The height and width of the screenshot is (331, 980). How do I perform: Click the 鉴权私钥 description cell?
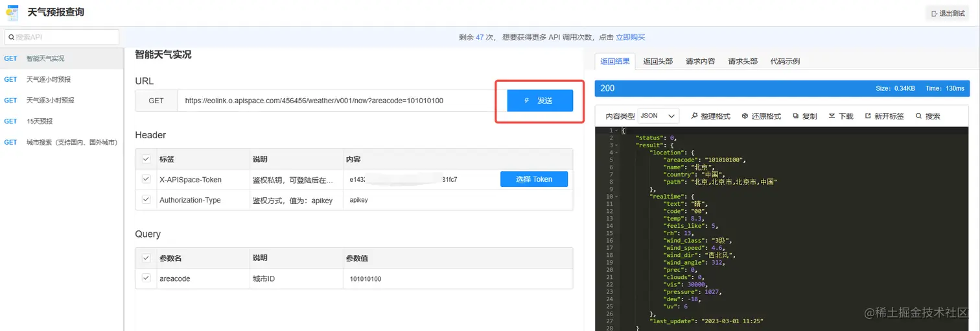[296, 179]
